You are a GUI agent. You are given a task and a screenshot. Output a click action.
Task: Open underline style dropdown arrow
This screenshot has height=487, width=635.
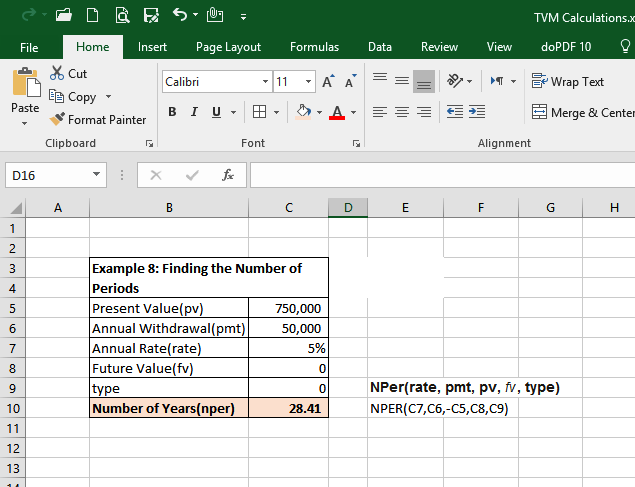(x=233, y=112)
